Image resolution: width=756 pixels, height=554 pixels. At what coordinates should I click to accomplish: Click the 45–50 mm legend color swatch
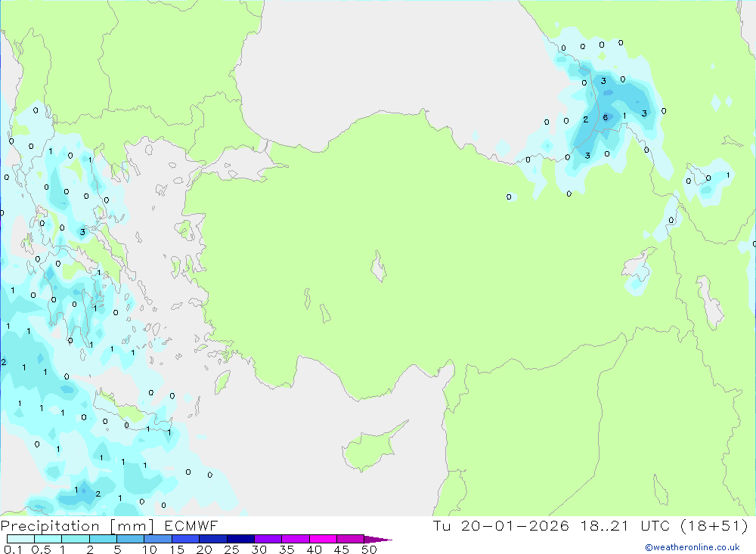point(351,539)
